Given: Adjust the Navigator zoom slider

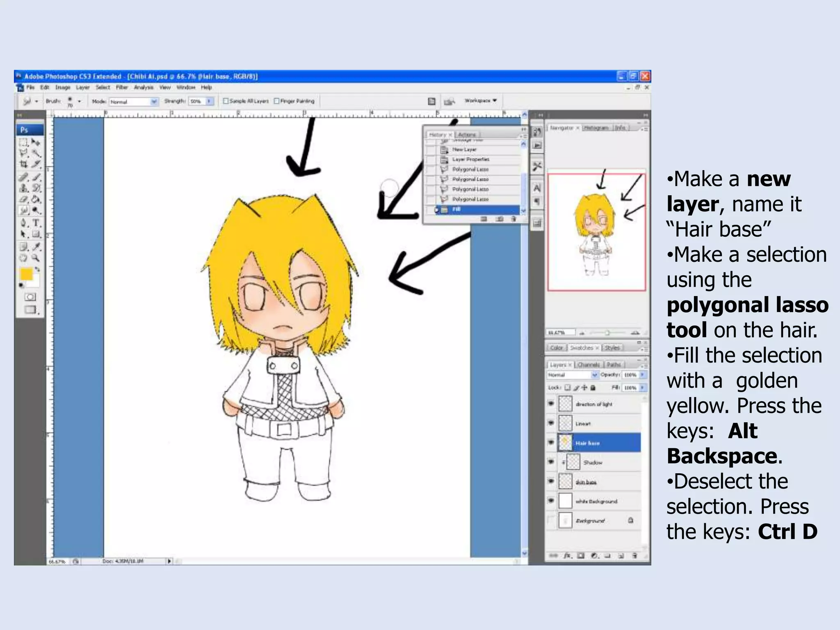Looking at the screenshot, I should point(607,332).
